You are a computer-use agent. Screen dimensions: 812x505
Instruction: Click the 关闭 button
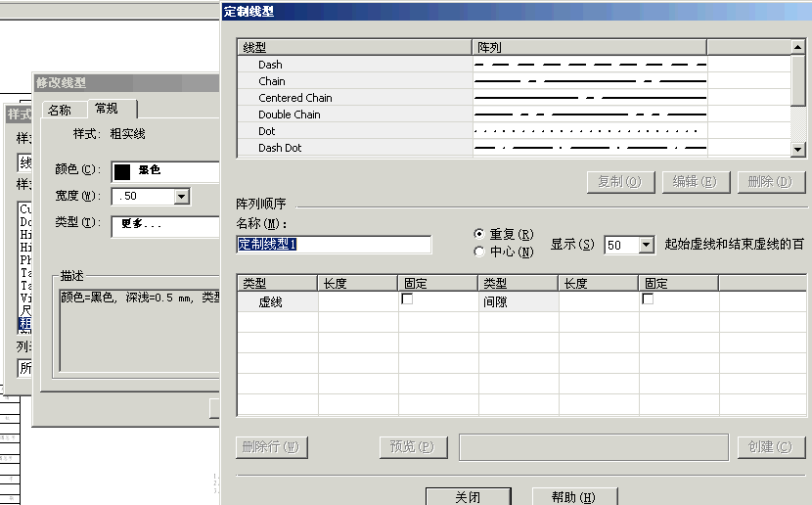click(x=469, y=497)
